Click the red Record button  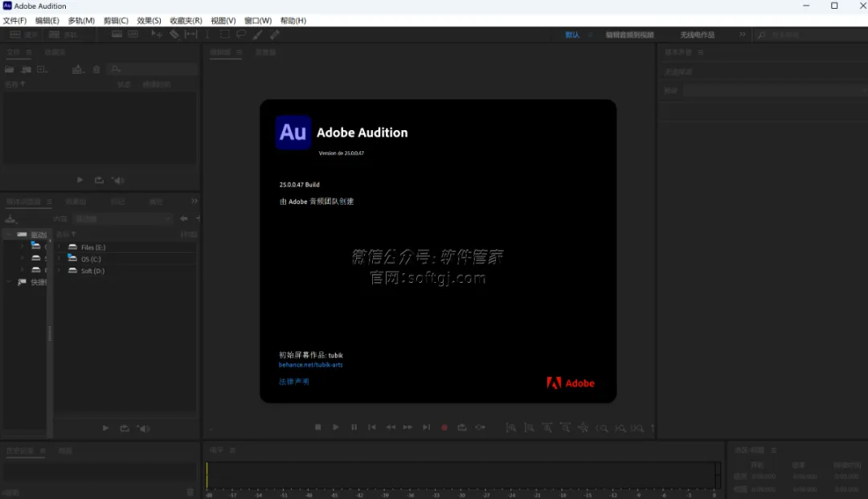tap(444, 427)
